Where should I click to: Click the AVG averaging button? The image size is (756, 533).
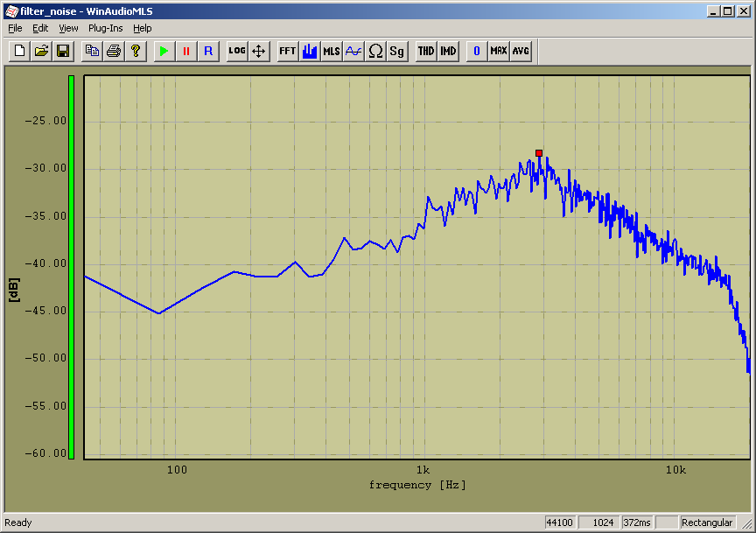(x=521, y=51)
